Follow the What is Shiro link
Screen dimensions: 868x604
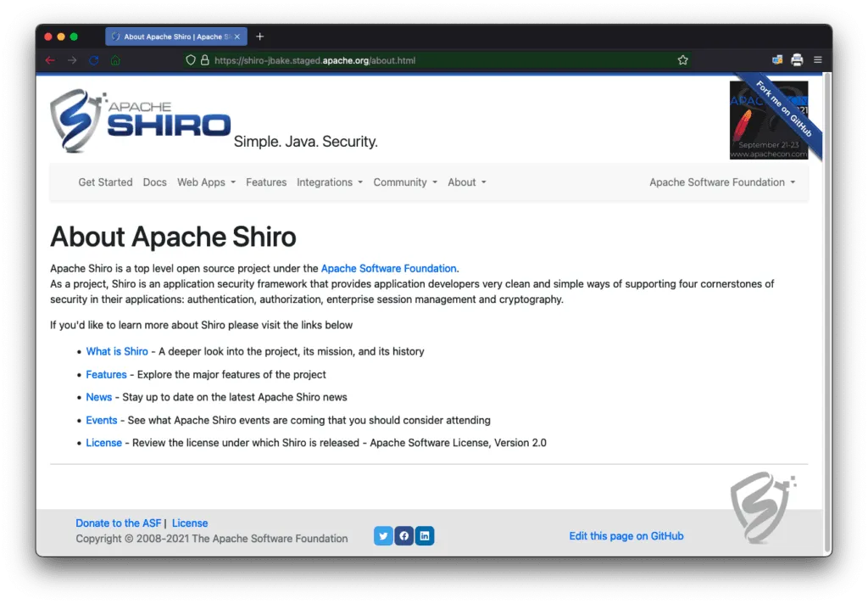click(x=117, y=351)
